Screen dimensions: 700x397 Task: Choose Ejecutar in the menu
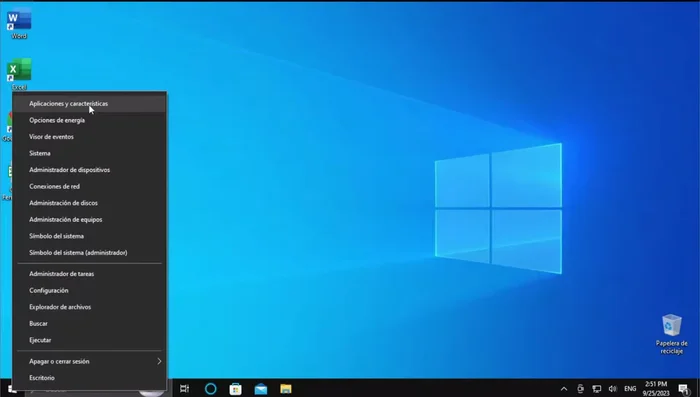pyautogui.click(x=89, y=340)
